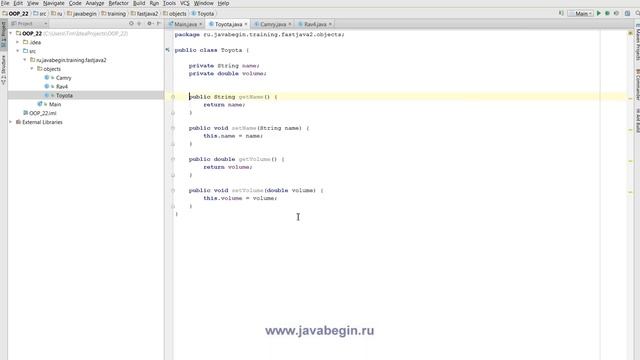Click Toyota in the navigation breadcrumb
The image size is (640, 360).
pyautogui.click(x=203, y=13)
